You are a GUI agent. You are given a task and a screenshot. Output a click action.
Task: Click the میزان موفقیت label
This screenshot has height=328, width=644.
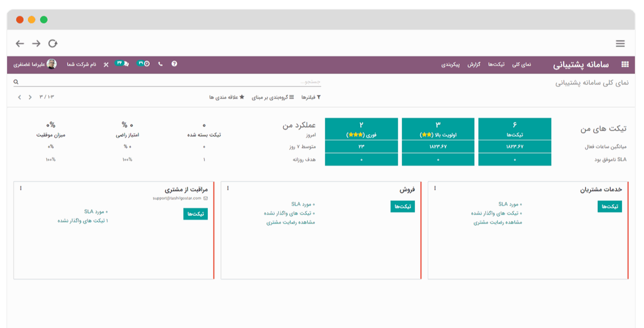click(x=51, y=135)
